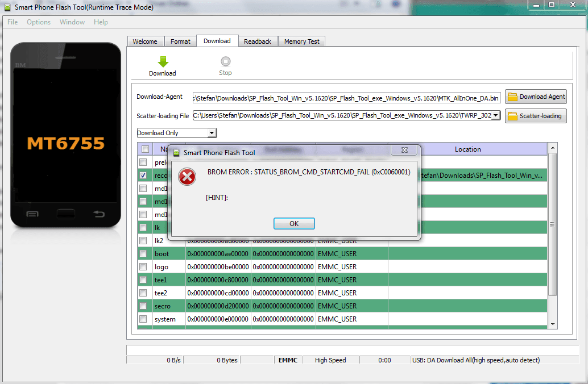Click the Location column header
Image resolution: width=588 pixels, height=384 pixels.
[x=467, y=149]
